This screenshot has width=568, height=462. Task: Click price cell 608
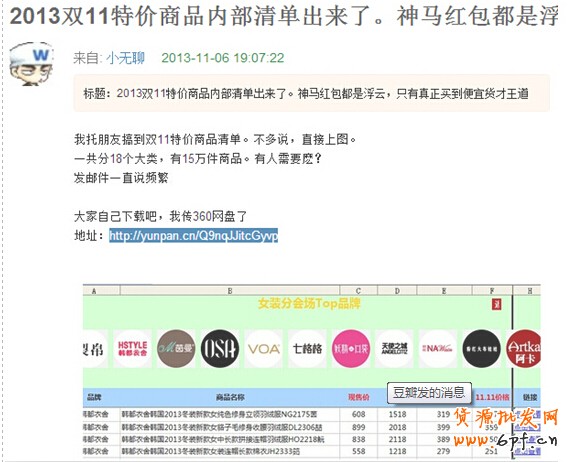tap(359, 414)
